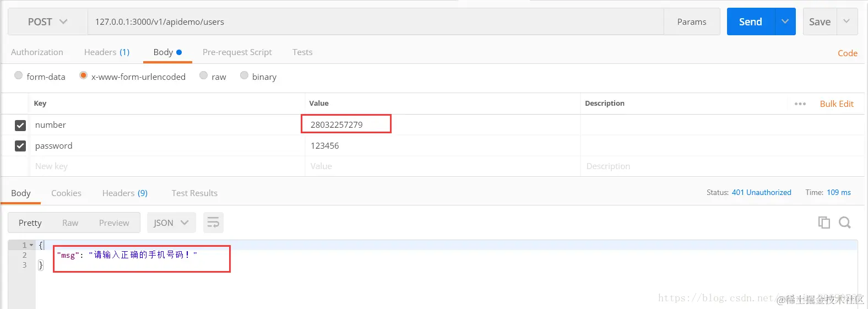
Task: Open the Send button dropdown arrow
Action: tap(785, 21)
